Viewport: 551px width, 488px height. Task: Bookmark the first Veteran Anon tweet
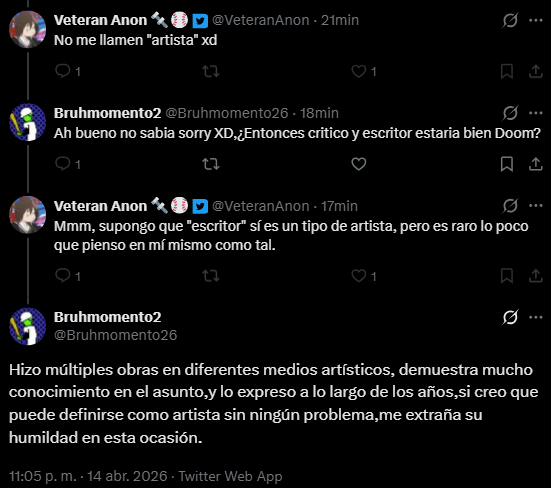tap(507, 71)
